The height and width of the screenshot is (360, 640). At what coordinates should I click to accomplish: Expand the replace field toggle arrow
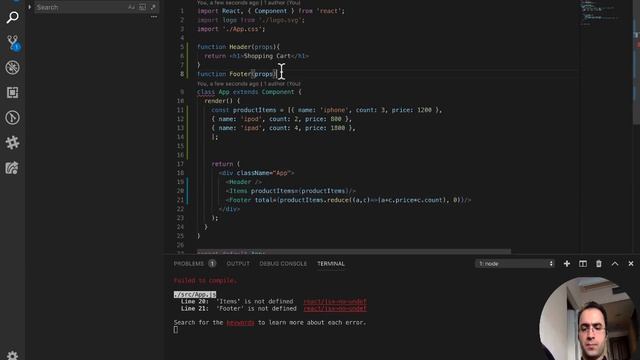pyautogui.click(x=29, y=7)
